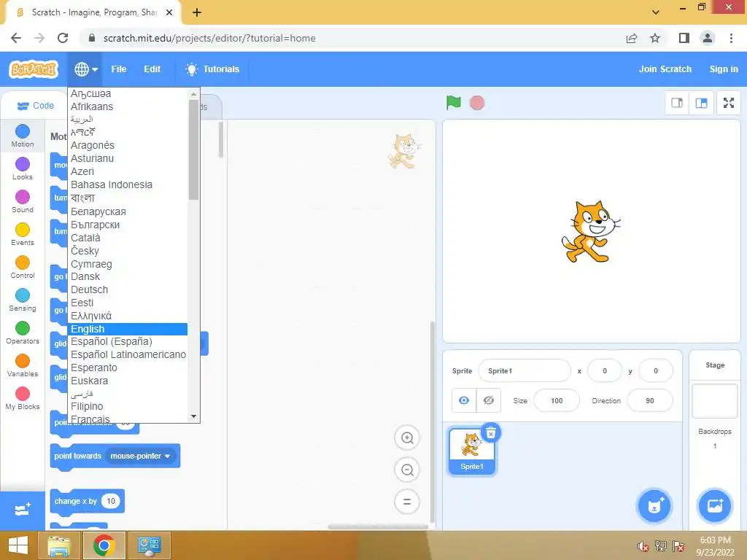This screenshot has height=560, width=747.
Task: Click the sprite Size field
Action: pos(557,400)
